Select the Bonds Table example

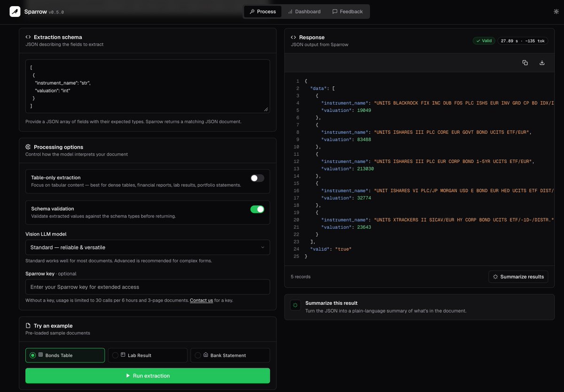point(65,355)
